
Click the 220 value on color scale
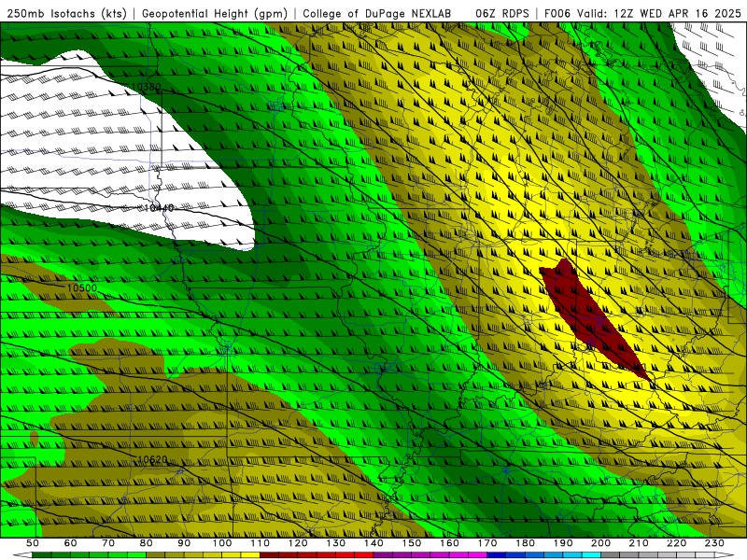click(x=676, y=543)
